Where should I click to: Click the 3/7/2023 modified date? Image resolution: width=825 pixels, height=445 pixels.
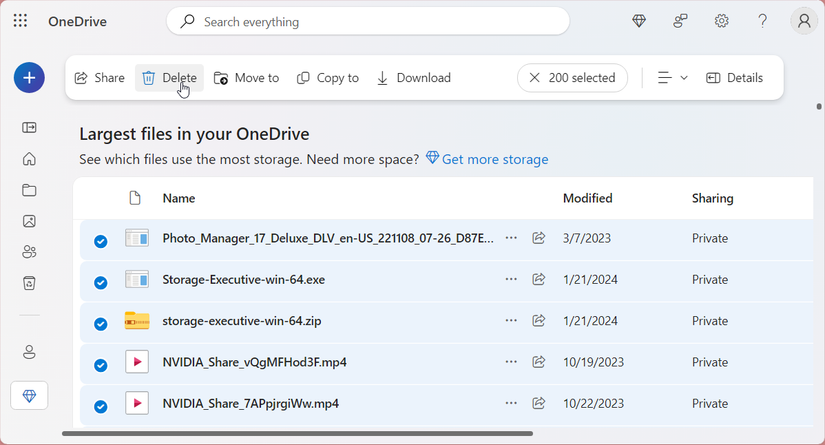pos(587,238)
